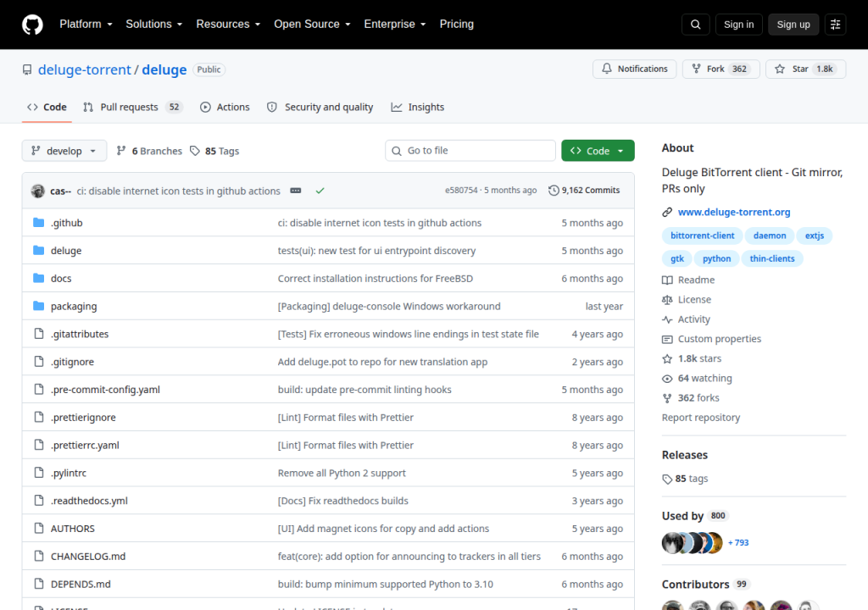Click the tag icon next to 85 tags in Releases
This screenshot has height=610, width=868.
click(667, 479)
